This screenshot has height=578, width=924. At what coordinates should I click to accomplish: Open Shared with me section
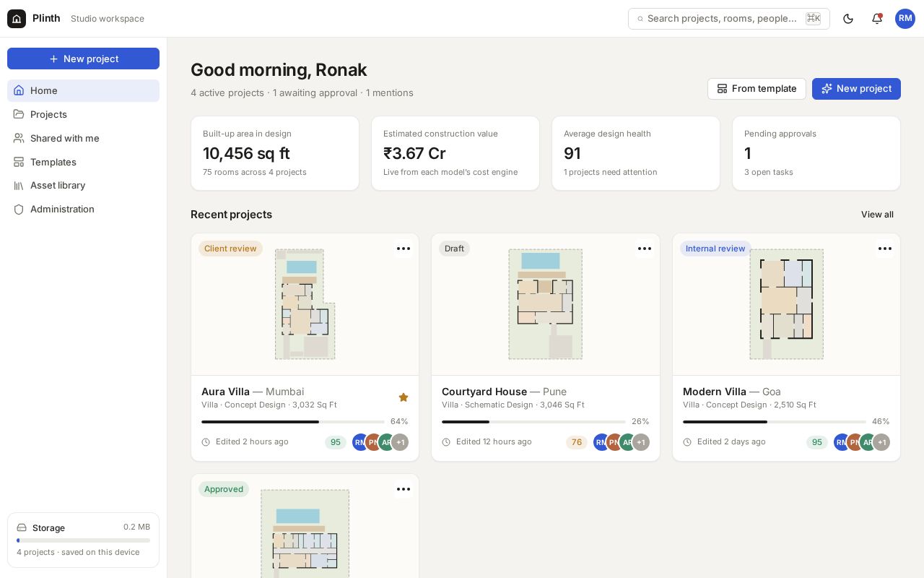click(x=83, y=138)
